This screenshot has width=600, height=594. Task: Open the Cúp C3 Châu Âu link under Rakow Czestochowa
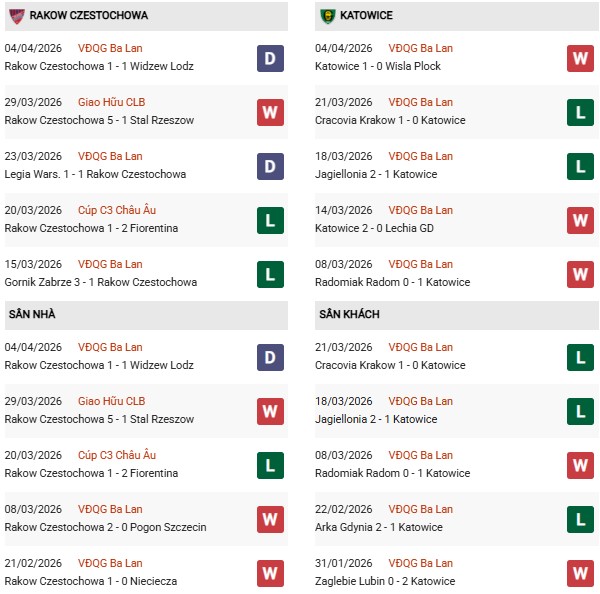click(x=117, y=210)
